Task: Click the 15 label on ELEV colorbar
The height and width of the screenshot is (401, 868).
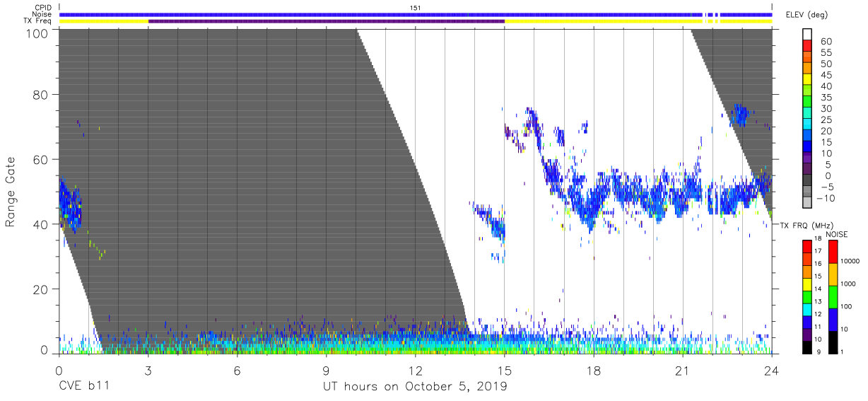Action: 826,142
